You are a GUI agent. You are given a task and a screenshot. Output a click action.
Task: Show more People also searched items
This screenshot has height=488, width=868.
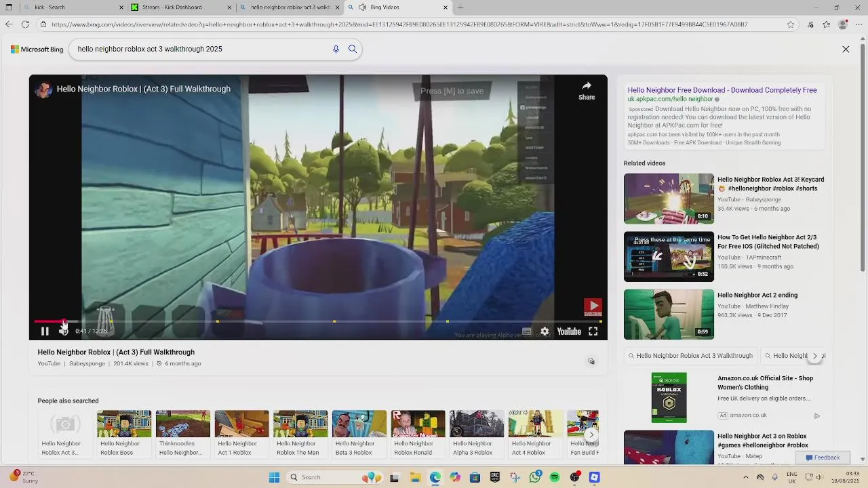pyautogui.click(x=591, y=434)
